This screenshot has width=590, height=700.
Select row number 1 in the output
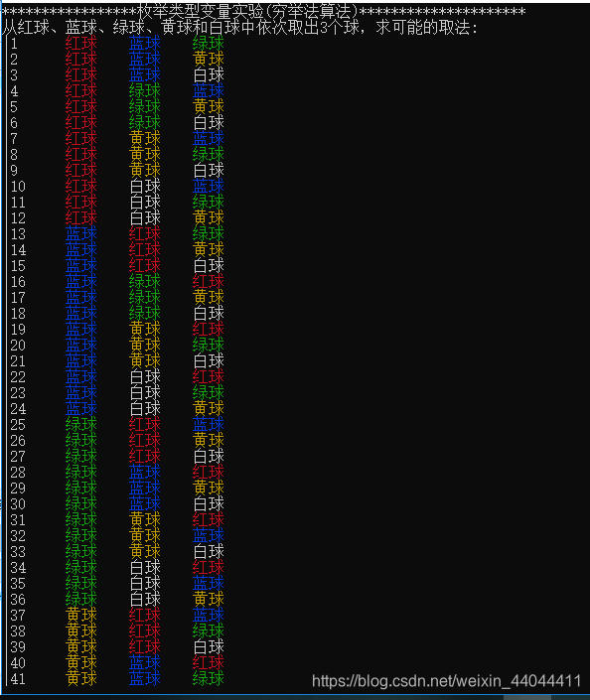click(14, 44)
